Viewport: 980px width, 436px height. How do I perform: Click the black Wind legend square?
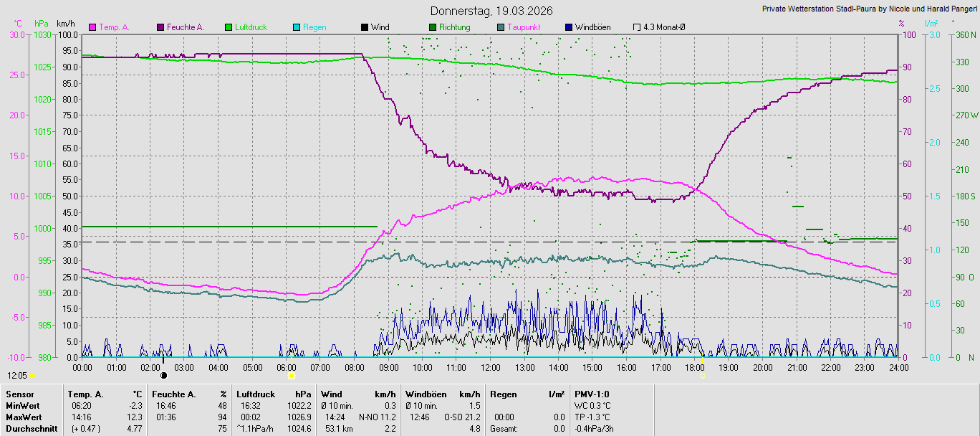tap(365, 27)
